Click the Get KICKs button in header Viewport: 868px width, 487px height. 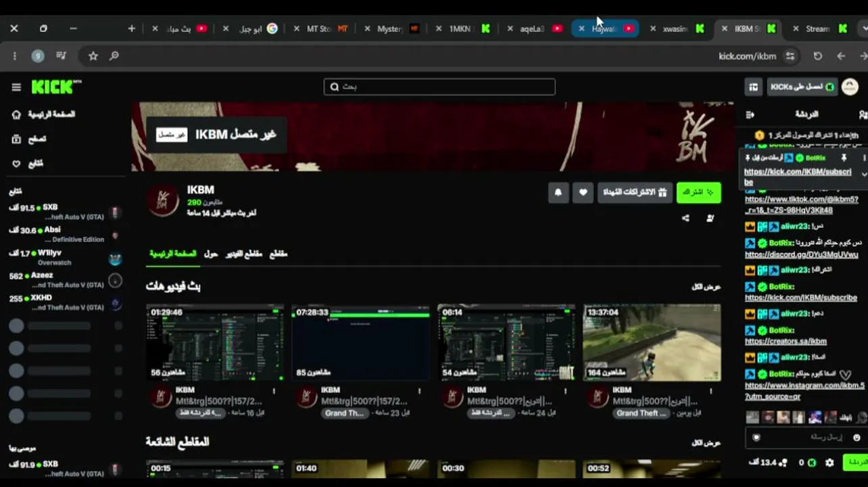click(802, 87)
